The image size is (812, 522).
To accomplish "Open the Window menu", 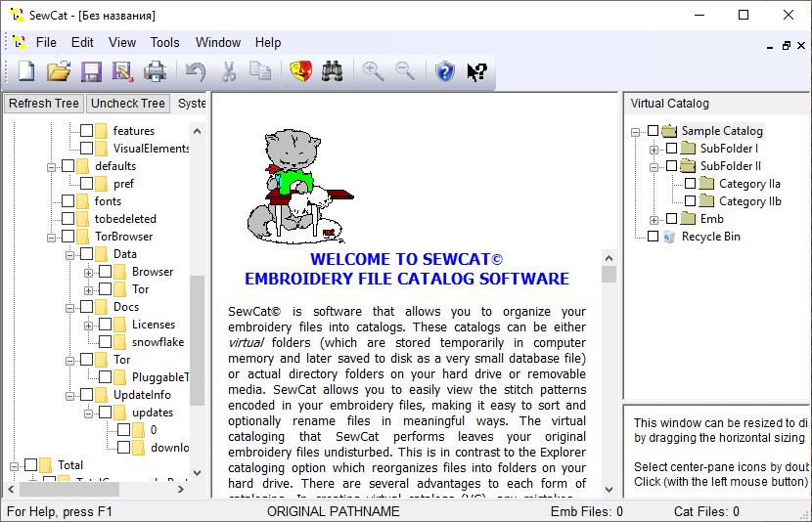I will pos(218,42).
